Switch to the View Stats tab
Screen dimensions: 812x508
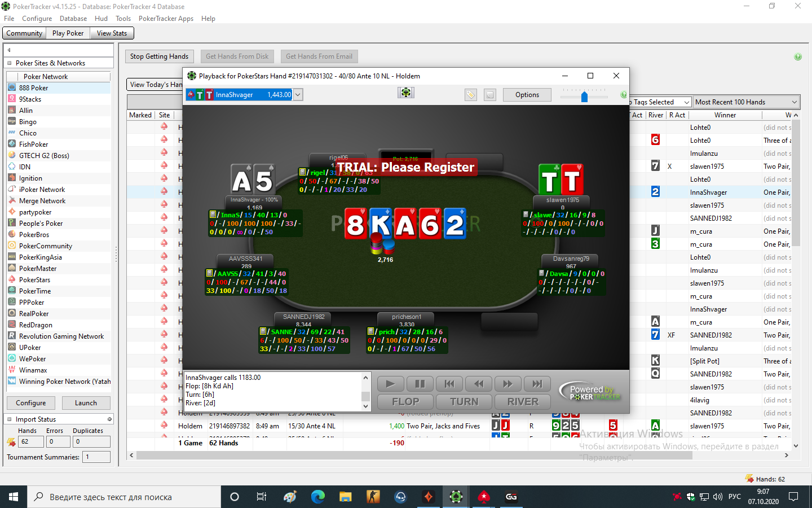pos(112,33)
